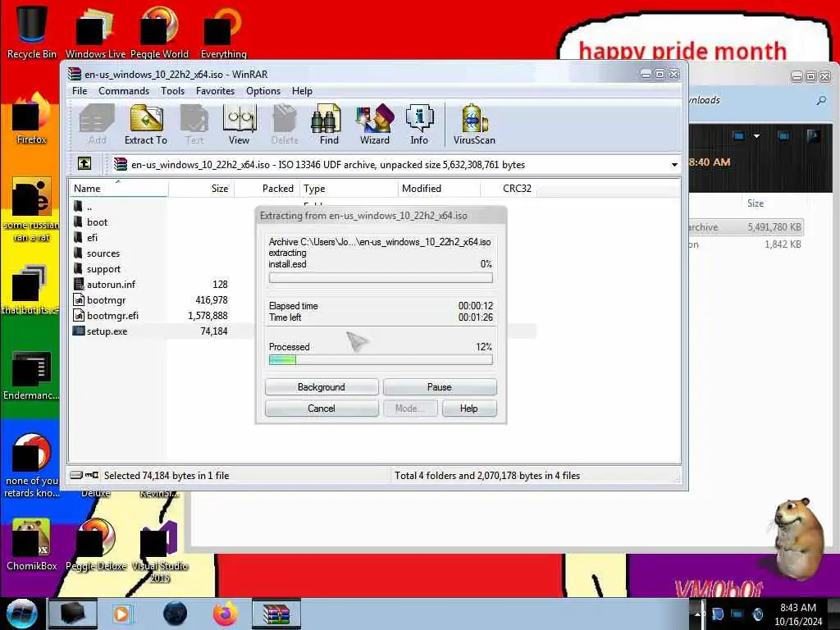This screenshot has height=630, width=840.
Task: Sort by Name column header
Action: tap(118, 189)
